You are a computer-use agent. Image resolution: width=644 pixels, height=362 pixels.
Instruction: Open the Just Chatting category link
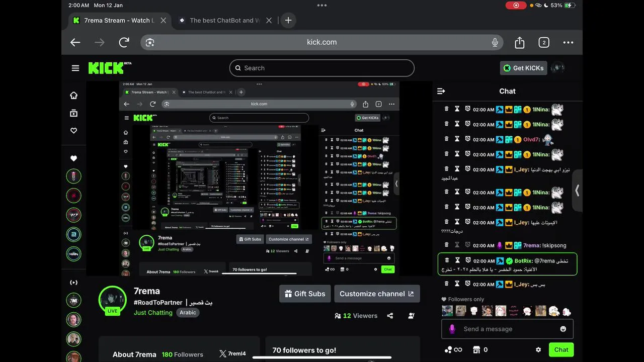(x=153, y=312)
